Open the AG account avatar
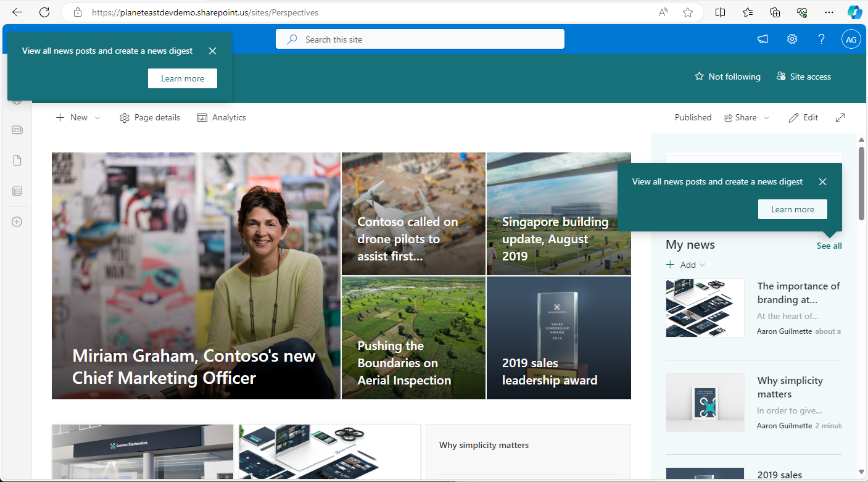Screen dimensions: 868x482 (x=851, y=39)
